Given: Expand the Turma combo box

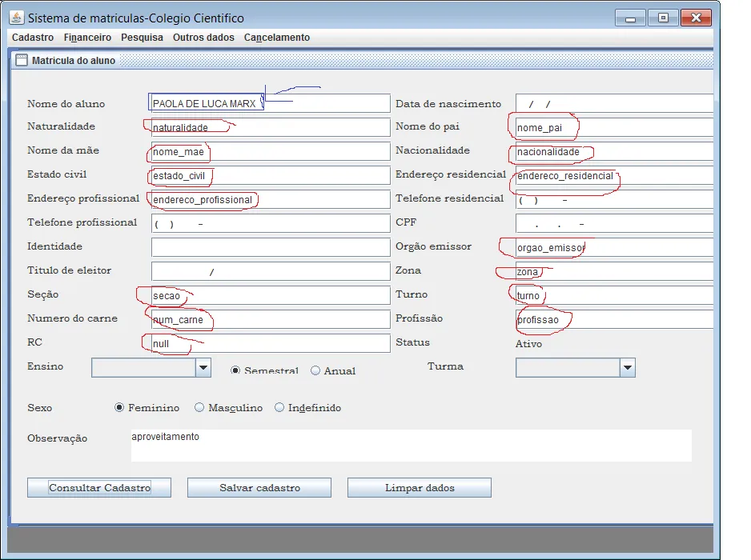Looking at the screenshot, I should point(628,367).
